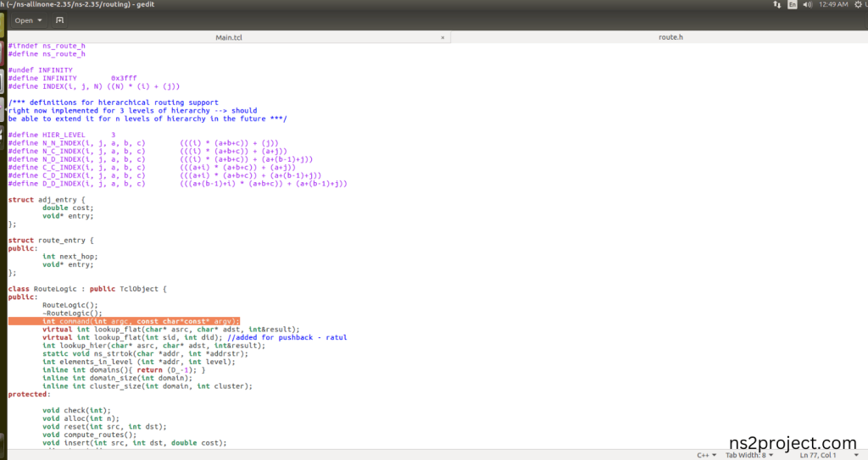
Task: Click the '#define D_D_INDEX' line
Action: point(178,184)
